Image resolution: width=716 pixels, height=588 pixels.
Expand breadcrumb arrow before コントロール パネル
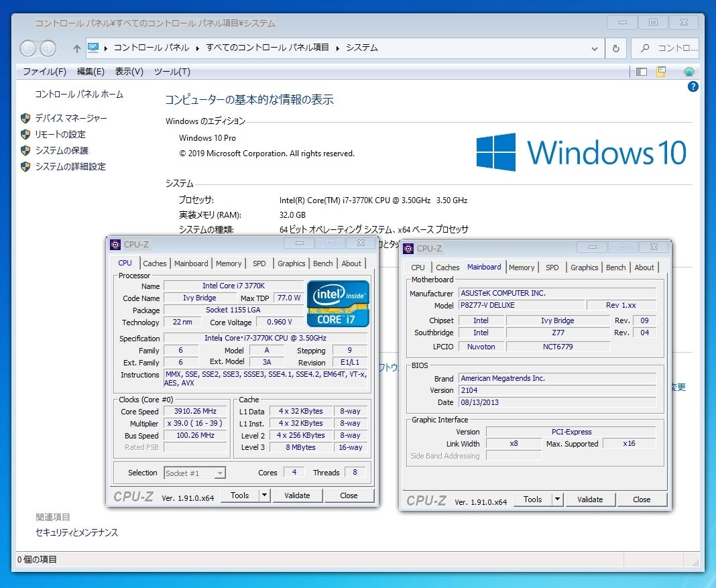coord(105,48)
